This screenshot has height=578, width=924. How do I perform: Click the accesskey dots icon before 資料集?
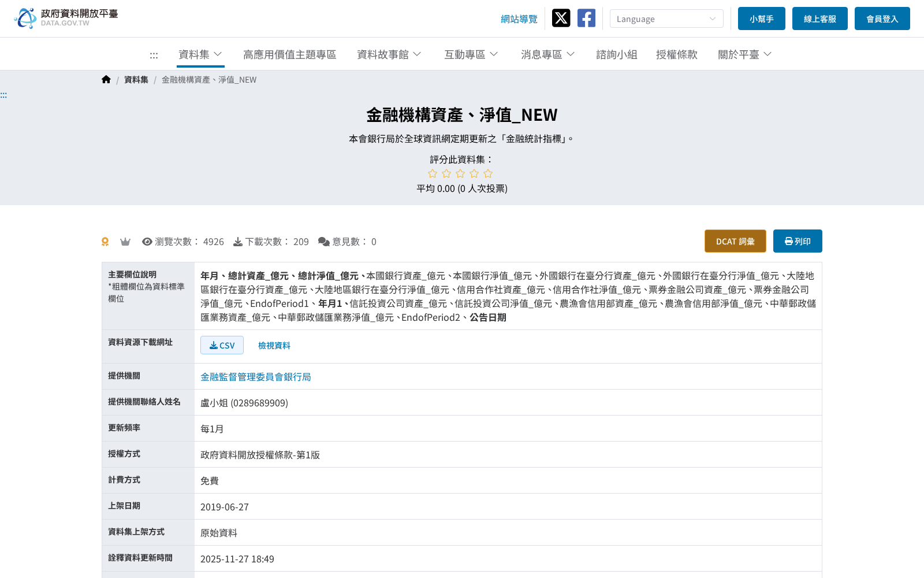pos(154,55)
